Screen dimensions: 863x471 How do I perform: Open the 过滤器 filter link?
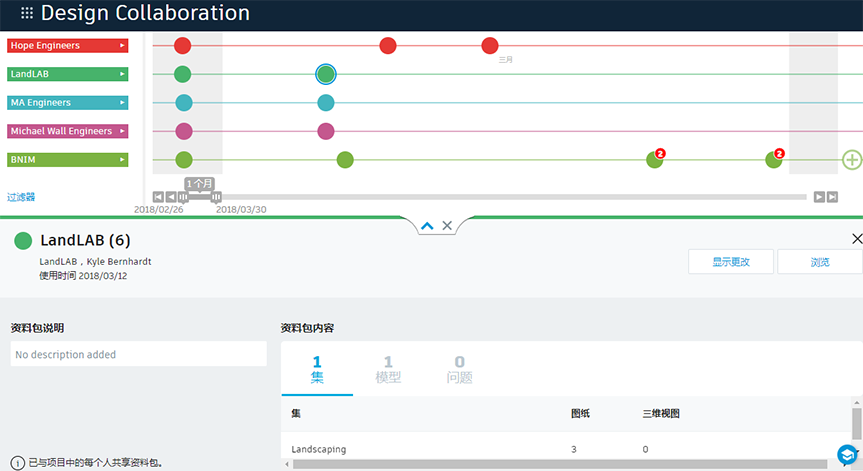tap(21, 197)
